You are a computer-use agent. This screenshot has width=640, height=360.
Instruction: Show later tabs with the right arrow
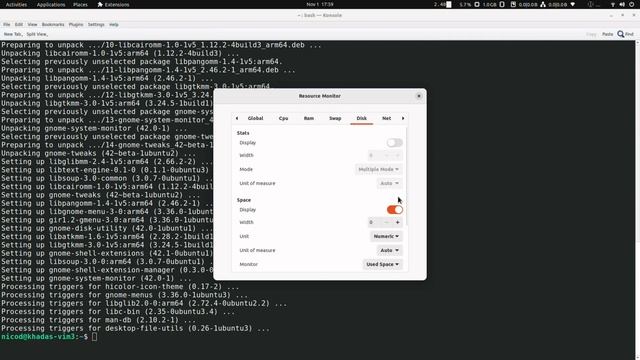[403, 118]
